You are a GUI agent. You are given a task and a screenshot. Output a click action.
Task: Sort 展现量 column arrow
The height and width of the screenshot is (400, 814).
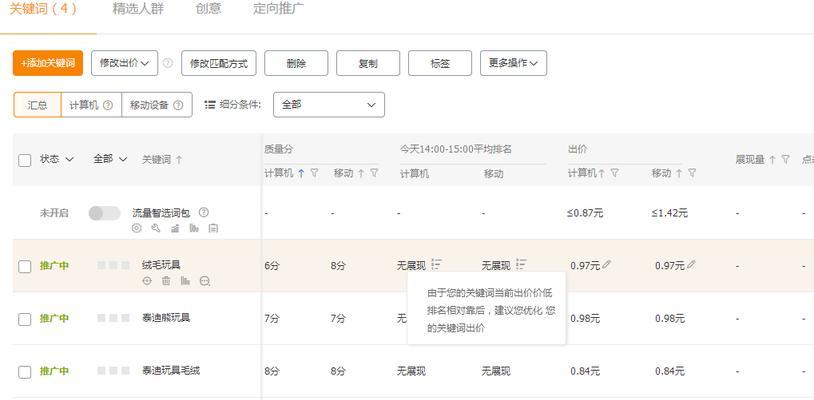point(772,160)
